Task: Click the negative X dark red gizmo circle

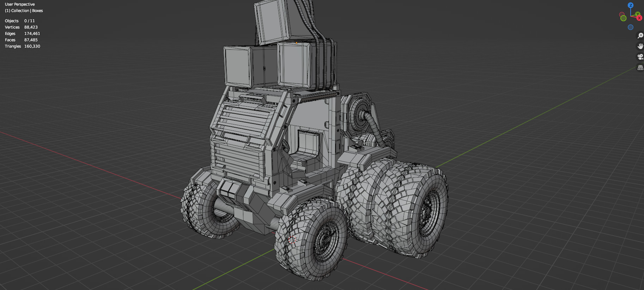Action: [622, 14]
